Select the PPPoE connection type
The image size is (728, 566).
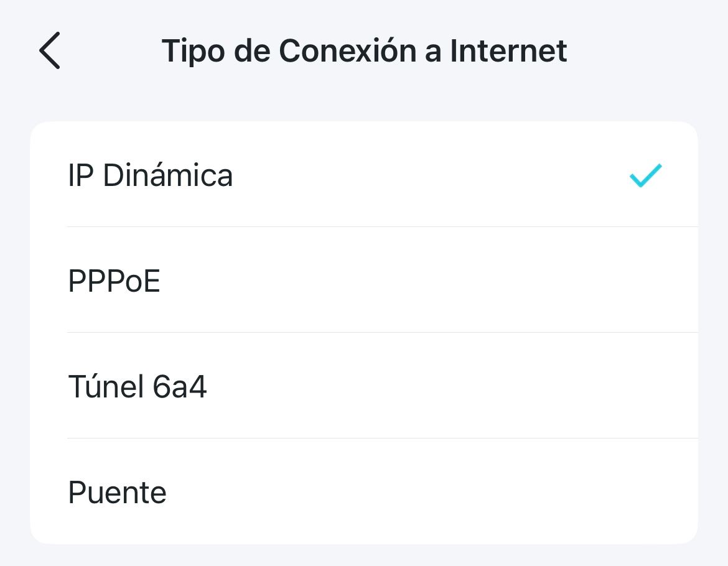pyautogui.click(x=363, y=281)
